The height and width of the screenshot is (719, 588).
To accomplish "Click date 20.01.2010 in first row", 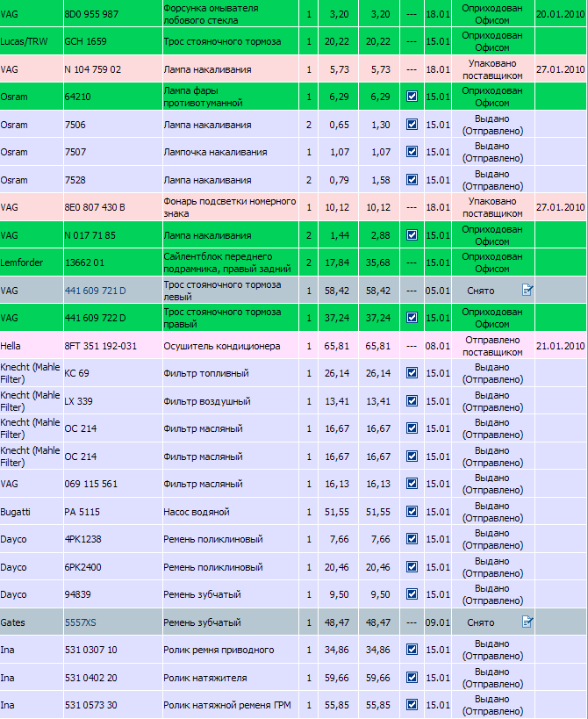I will pyautogui.click(x=561, y=14).
